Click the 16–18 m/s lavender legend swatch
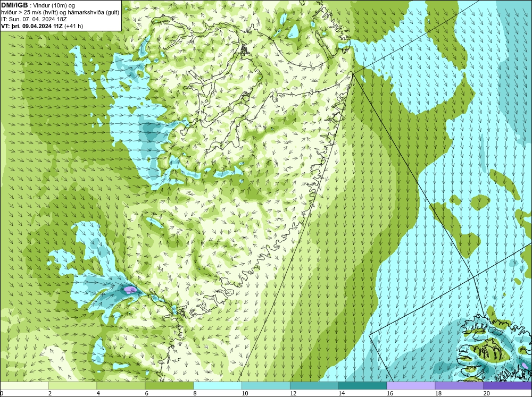 [x=411, y=385]
